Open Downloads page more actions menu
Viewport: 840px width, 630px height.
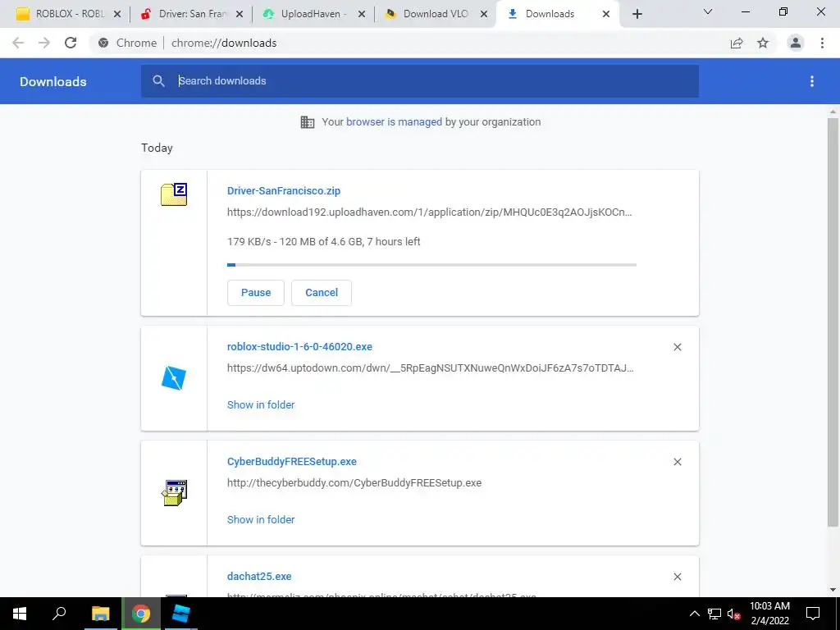click(x=812, y=81)
